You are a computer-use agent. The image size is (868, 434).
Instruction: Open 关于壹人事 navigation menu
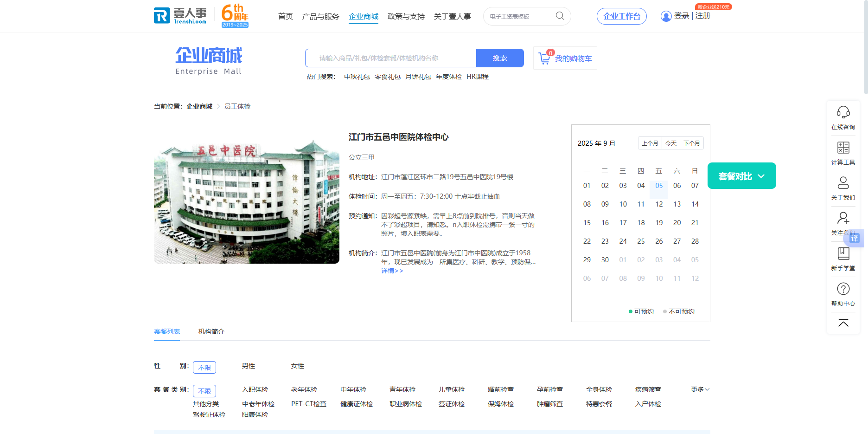point(453,16)
